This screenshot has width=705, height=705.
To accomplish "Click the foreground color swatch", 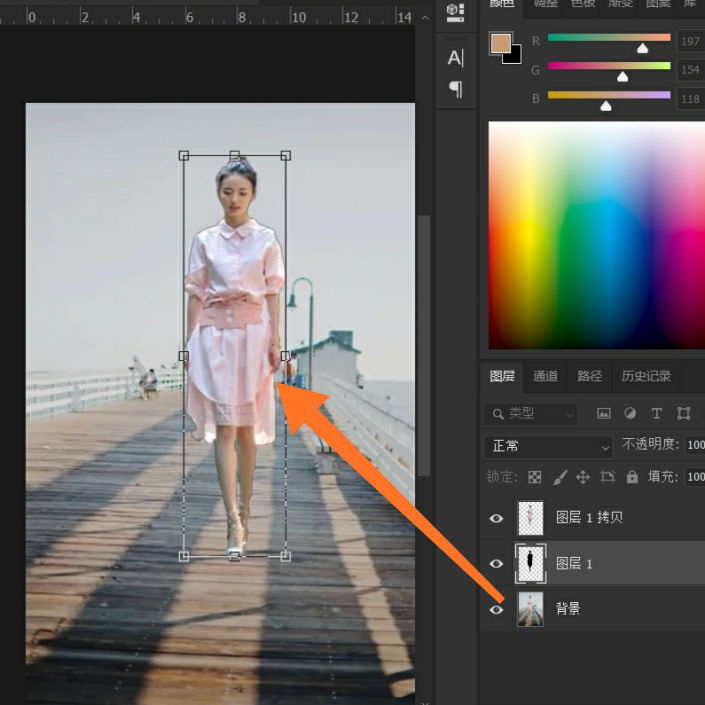I will click(x=500, y=44).
